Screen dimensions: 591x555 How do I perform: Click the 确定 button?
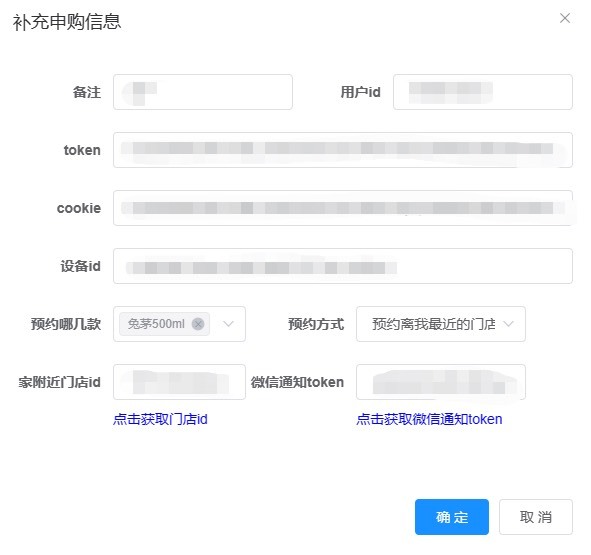click(x=452, y=517)
